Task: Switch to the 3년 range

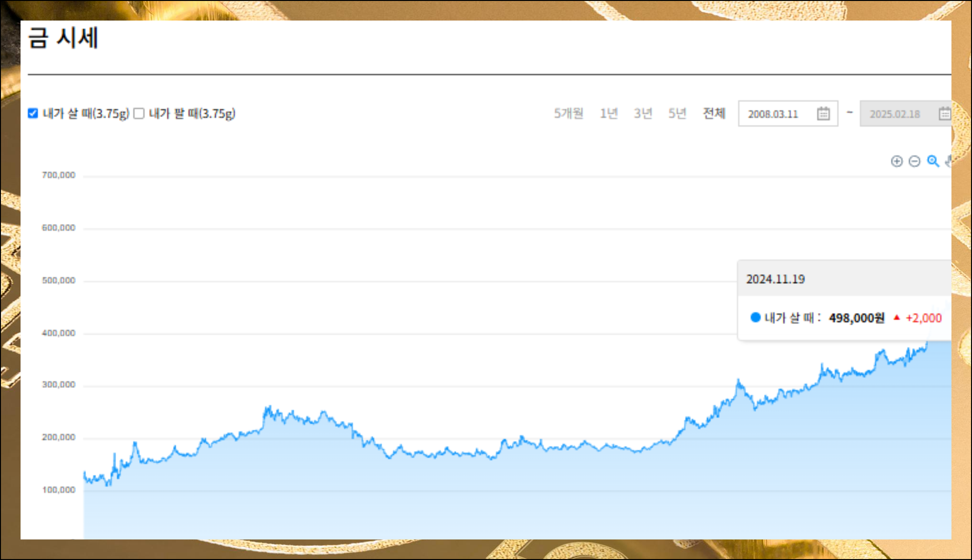Action: point(643,113)
